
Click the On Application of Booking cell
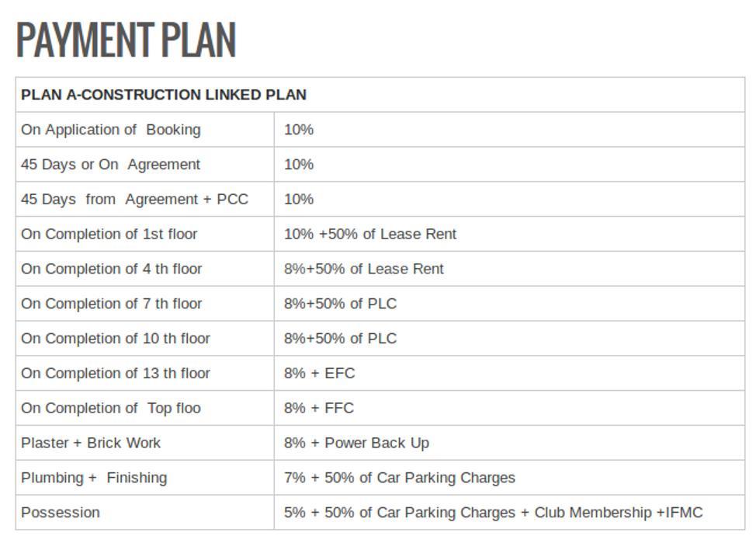coord(111,130)
